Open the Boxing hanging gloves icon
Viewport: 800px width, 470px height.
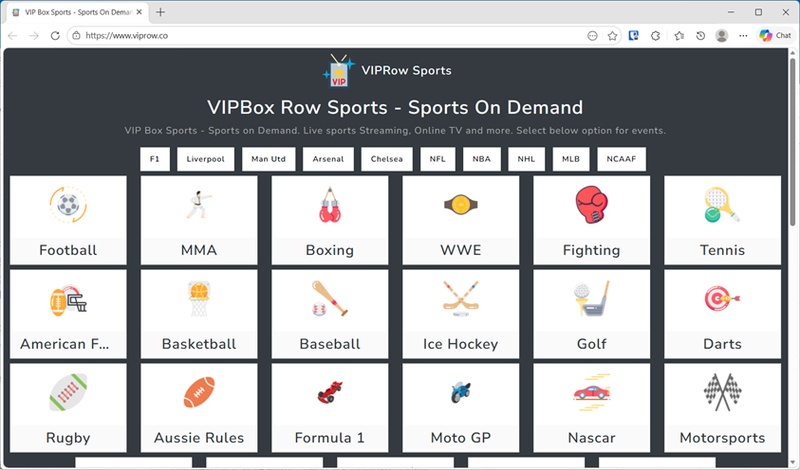click(330, 205)
